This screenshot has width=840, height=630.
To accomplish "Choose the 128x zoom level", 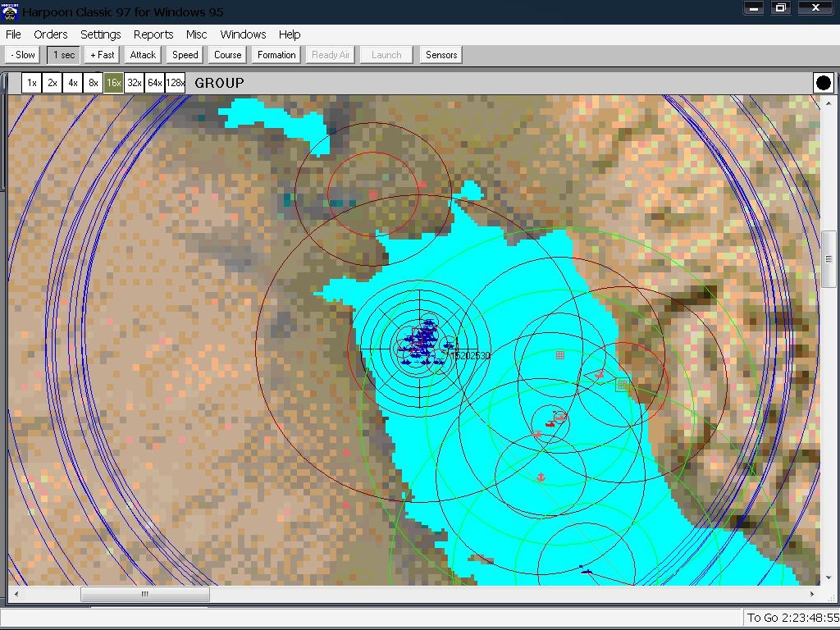I will tap(176, 83).
